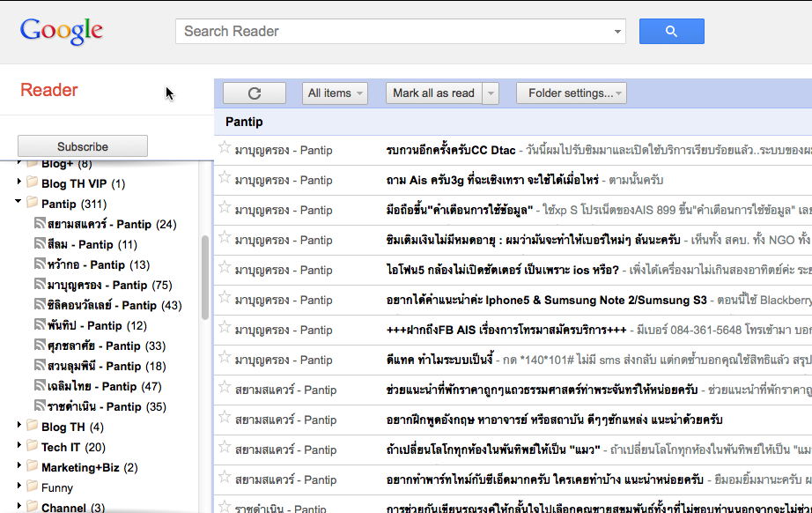Star the '+++ฝากถึงFB AIS' item
This screenshot has width=812, height=513.
pyautogui.click(x=225, y=328)
